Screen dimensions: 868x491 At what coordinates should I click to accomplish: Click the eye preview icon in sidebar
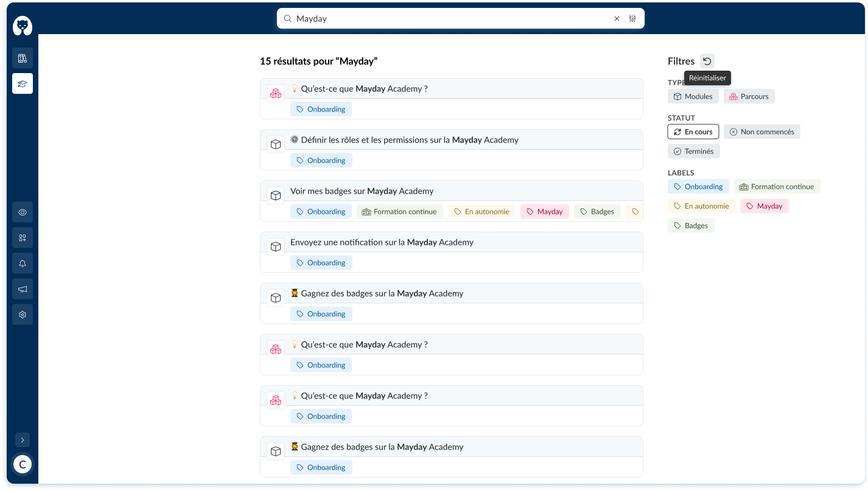pyautogui.click(x=23, y=212)
